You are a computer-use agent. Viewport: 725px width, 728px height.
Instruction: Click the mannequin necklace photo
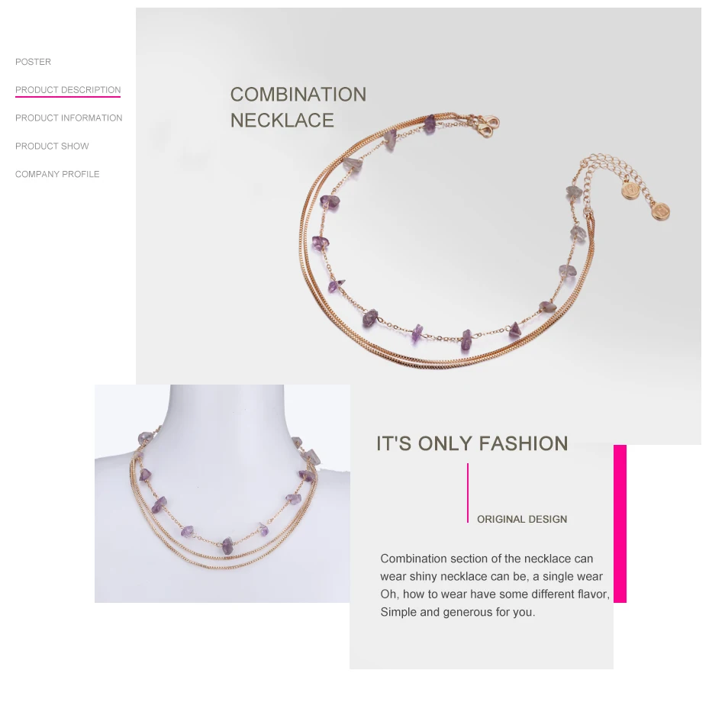[x=222, y=493]
